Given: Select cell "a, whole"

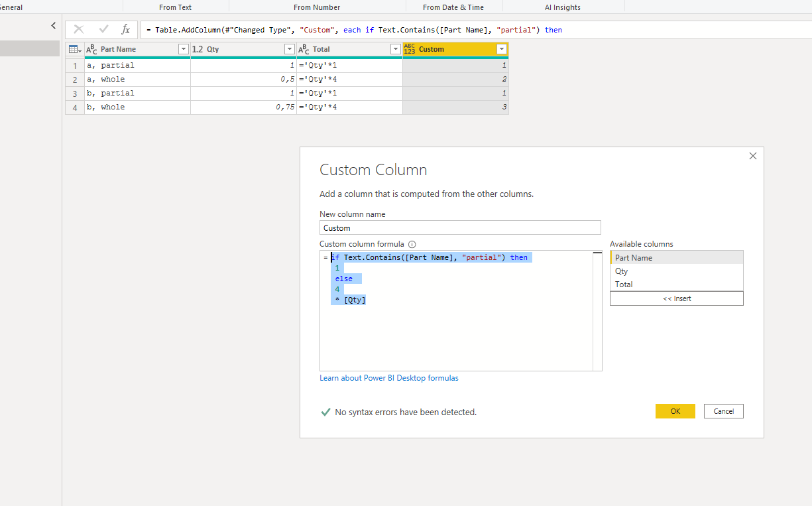Looking at the screenshot, I should [x=137, y=80].
